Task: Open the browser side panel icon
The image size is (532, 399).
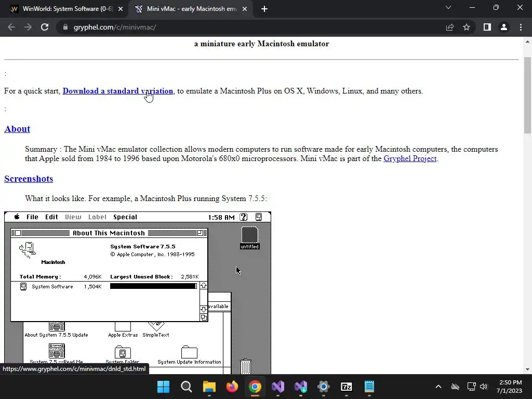Action: [x=487, y=27]
